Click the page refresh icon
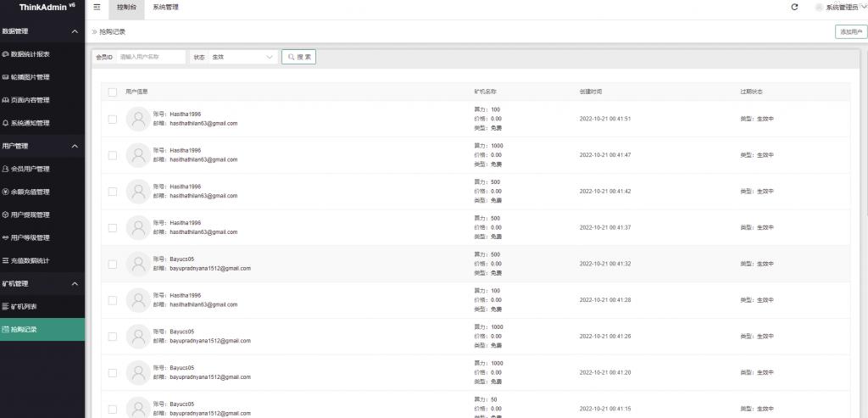This screenshot has height=418, width=868. [794, 8]
